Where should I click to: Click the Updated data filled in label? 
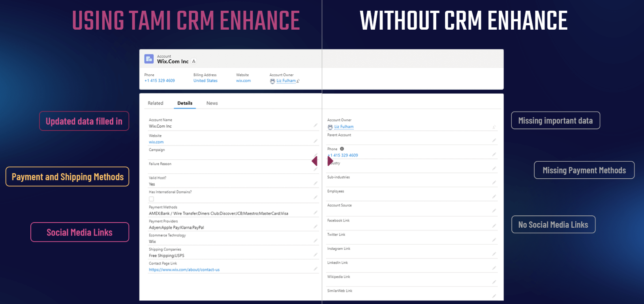[84, 121]
